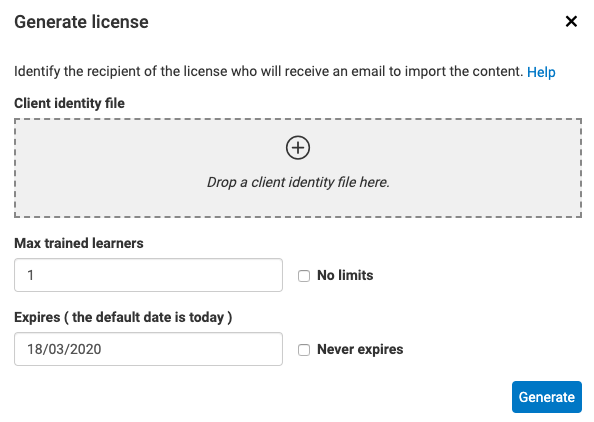Click the No limits label text
The image size is (594, 422).
(x=345, y=275)
